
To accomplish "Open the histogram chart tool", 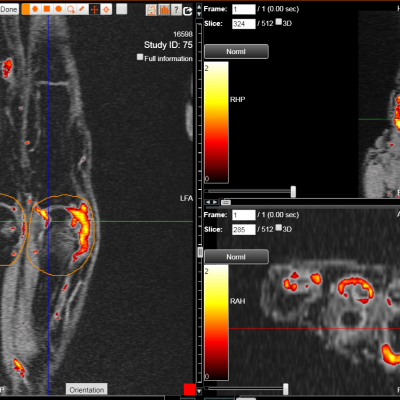I will click(x=164, y=10).
